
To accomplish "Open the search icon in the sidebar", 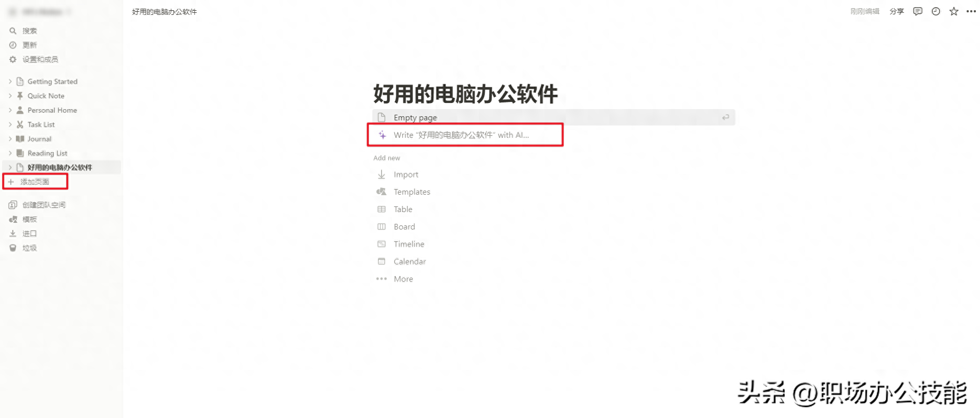I will click(13, 31).
